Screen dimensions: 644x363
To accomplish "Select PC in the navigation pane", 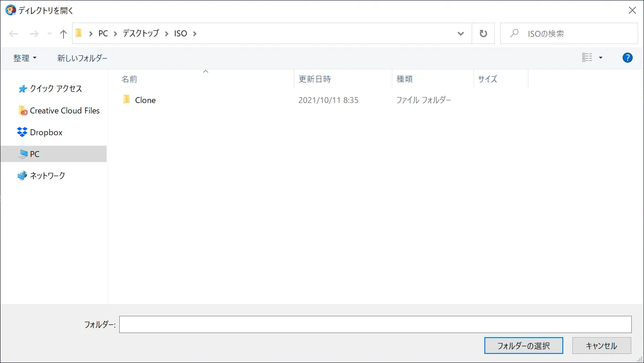I will [x=54, y=154].
